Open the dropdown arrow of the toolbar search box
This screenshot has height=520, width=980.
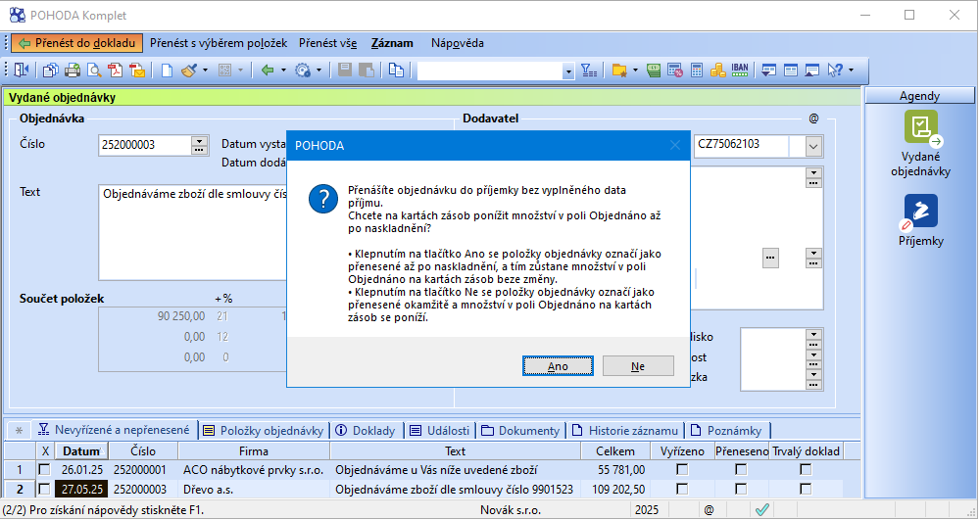(568, 71)
